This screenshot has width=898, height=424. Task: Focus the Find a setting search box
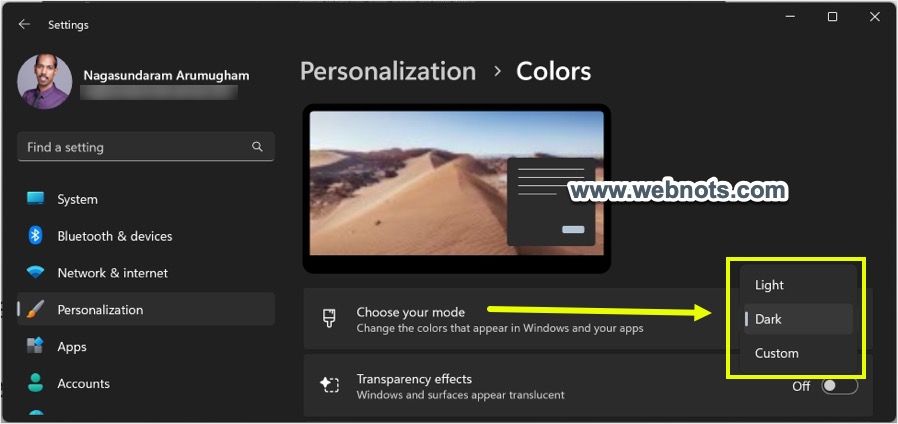[146, 147]
